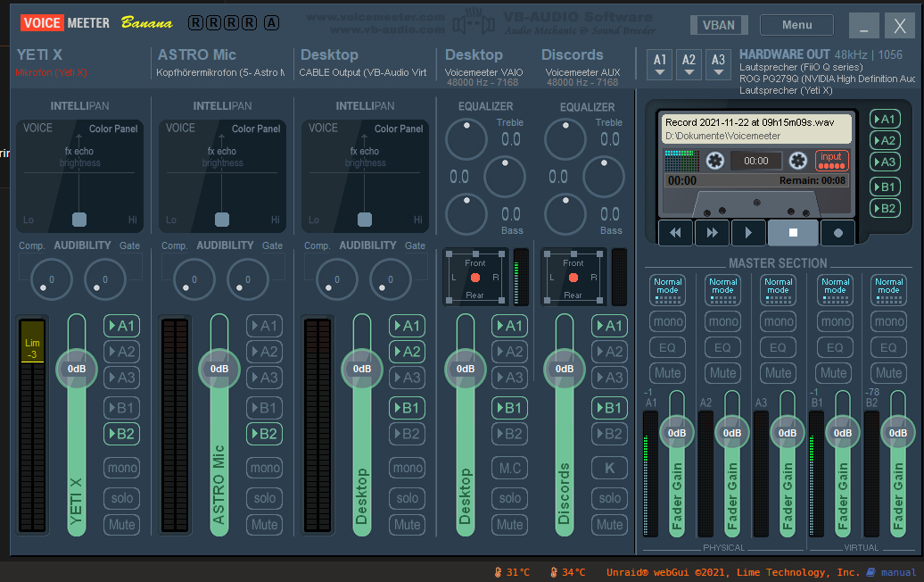This screenshot has width=924, height=582.
Task: Enable A1 routing on YETI X strip
Action: coord(122,326)
